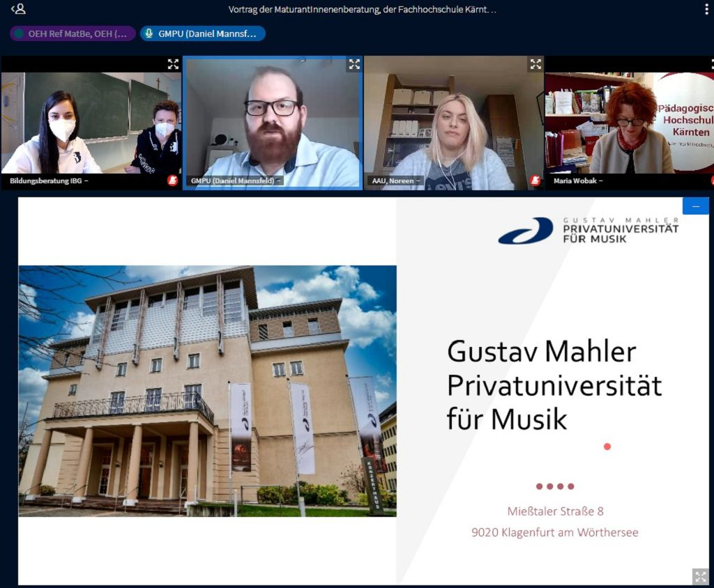Open the AAU, Noreen name dropdown

click(396, 180)
